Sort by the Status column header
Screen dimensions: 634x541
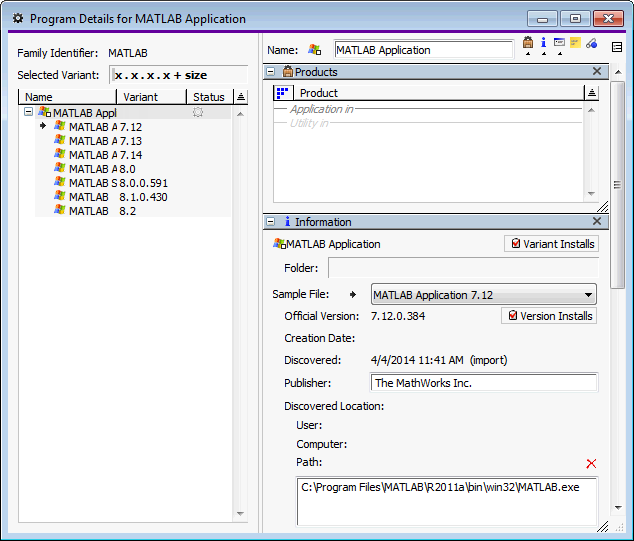pyautogui.click(x=209, y=97)
